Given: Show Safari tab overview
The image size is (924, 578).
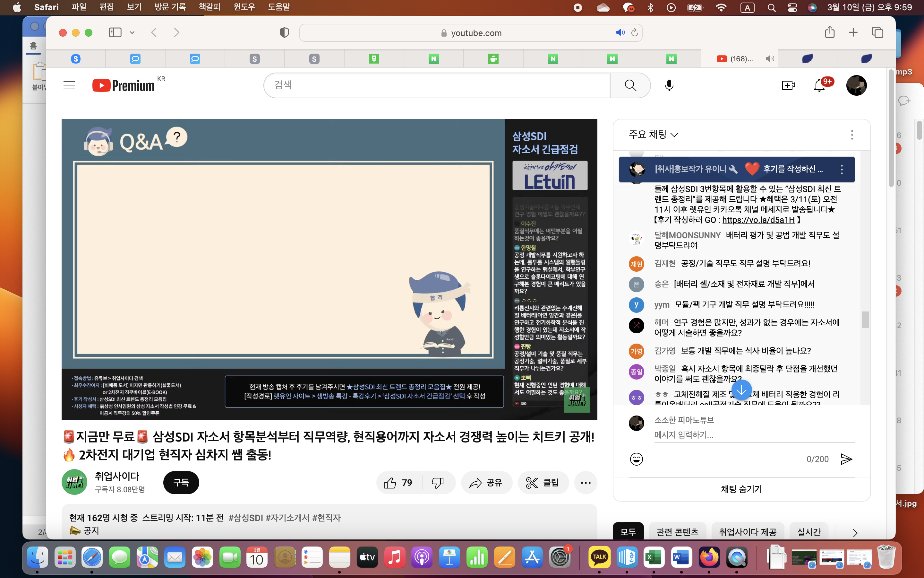Looking at the screenshot, I should click(877, 32).
